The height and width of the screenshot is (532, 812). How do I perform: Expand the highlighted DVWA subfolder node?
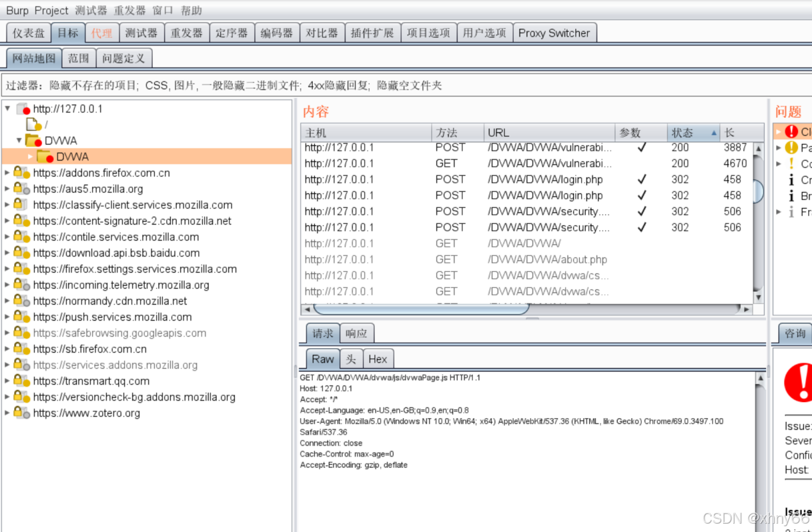[x=30, y=156]
